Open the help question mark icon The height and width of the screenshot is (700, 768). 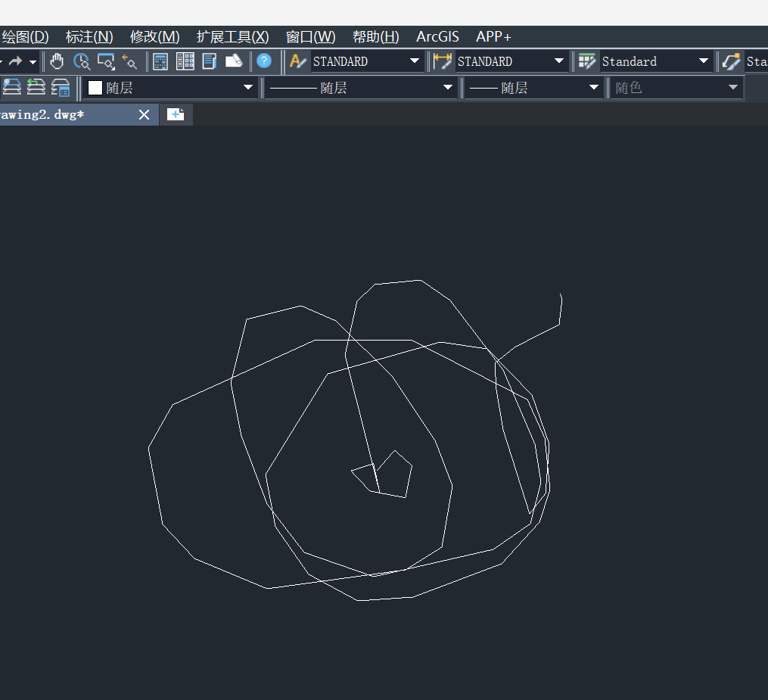[x=264, y=61]
